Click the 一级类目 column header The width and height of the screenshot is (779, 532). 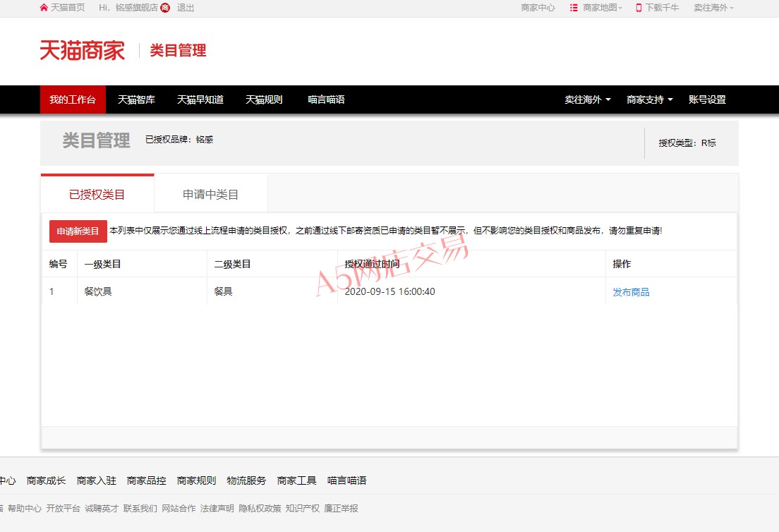click(102, 264)
